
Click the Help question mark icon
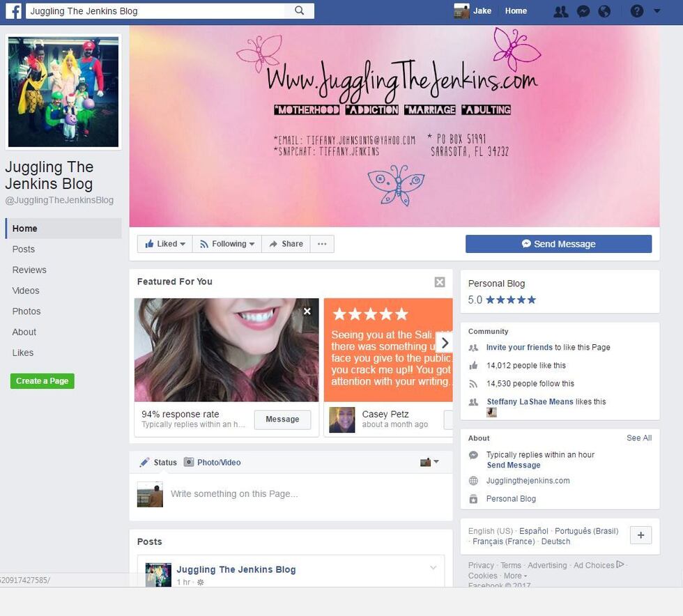636,11
